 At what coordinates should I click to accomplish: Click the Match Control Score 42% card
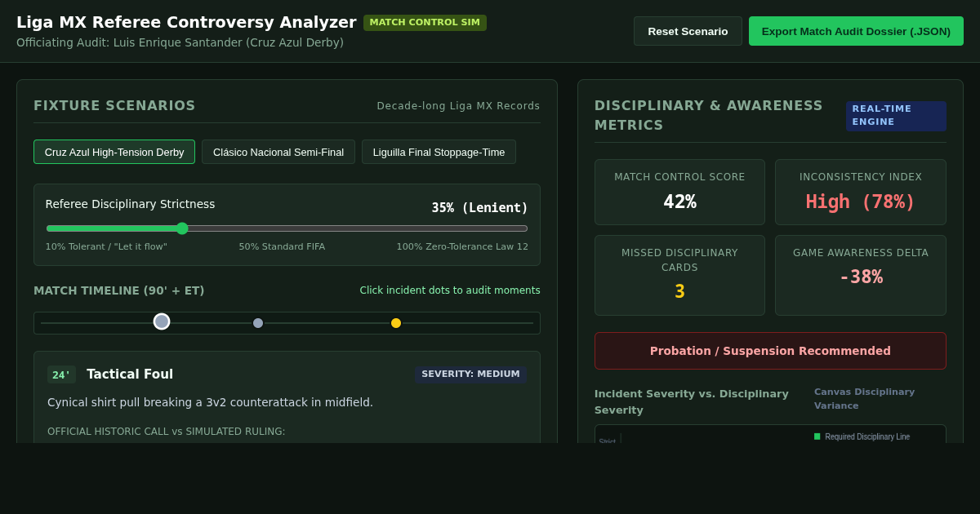(679, 192)
